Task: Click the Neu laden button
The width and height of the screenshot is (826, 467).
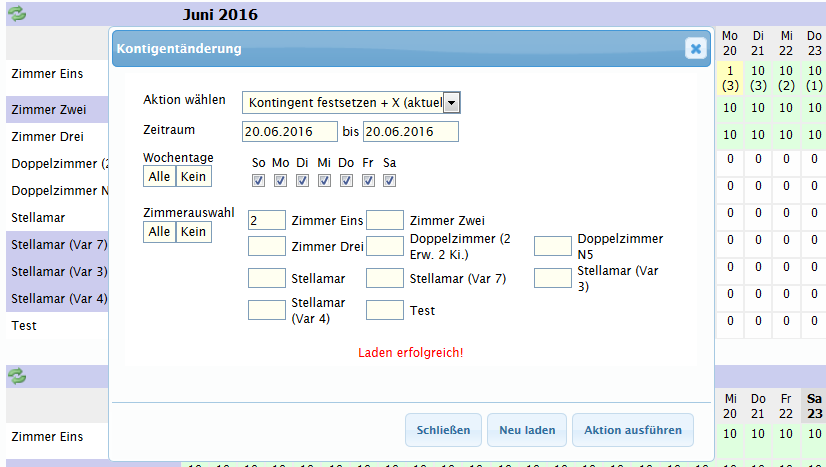Action: pos(527,430)
